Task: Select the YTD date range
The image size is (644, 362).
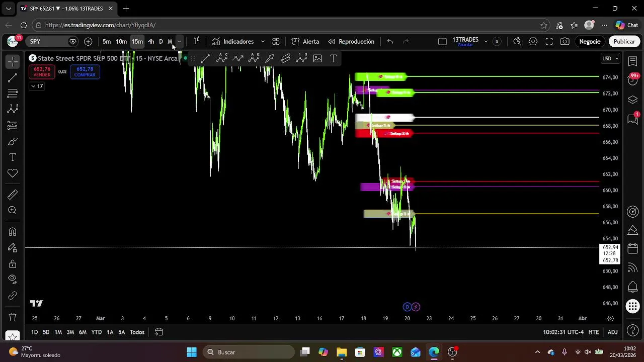Action: (x=96, y=332)
